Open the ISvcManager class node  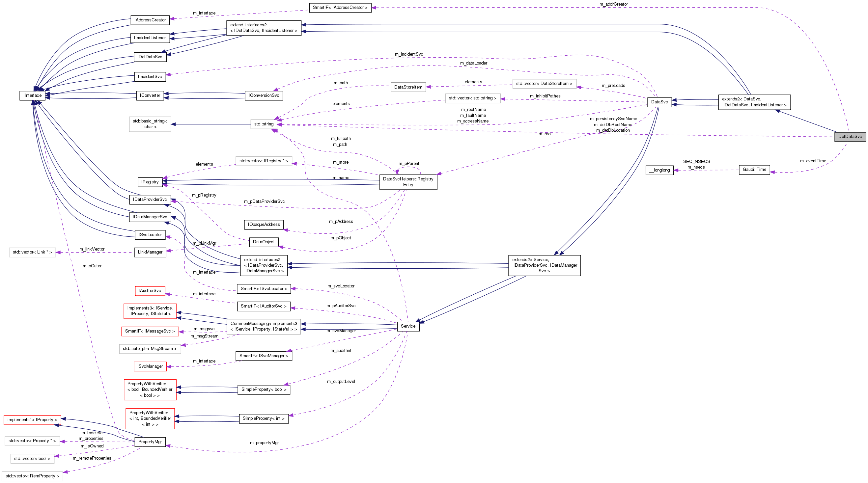coord(150,366)
